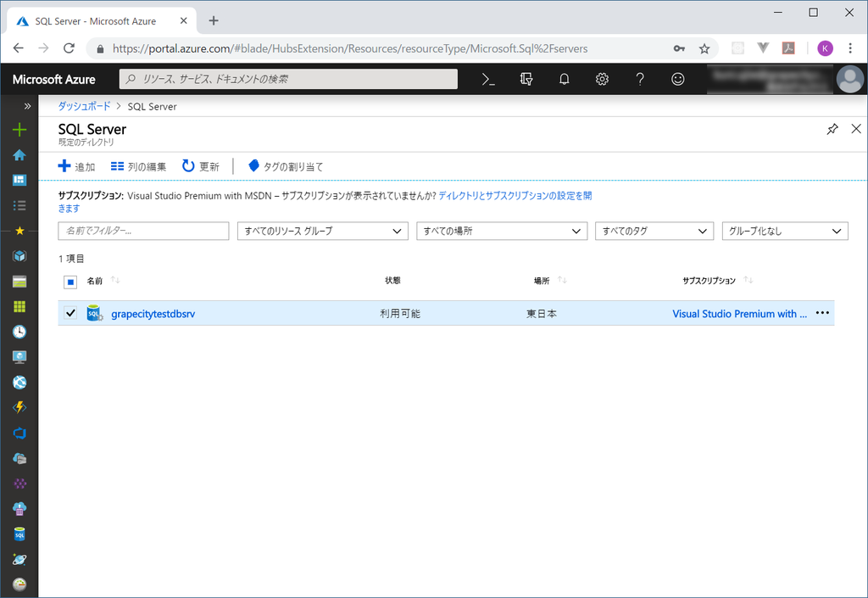Close the SQL Server browser tab
Viewport: 868px width, 598px height.
[184, 20]
